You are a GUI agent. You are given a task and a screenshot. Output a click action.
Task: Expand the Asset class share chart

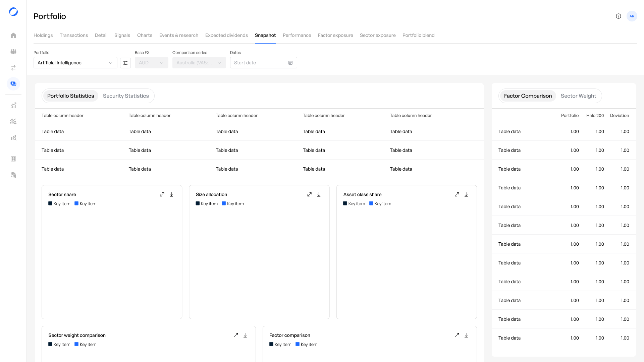[x=457, y=194]
